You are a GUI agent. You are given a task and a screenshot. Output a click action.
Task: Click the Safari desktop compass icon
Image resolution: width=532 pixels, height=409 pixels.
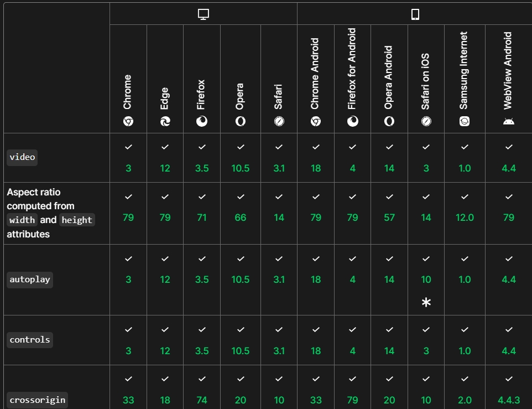point(279,121)
